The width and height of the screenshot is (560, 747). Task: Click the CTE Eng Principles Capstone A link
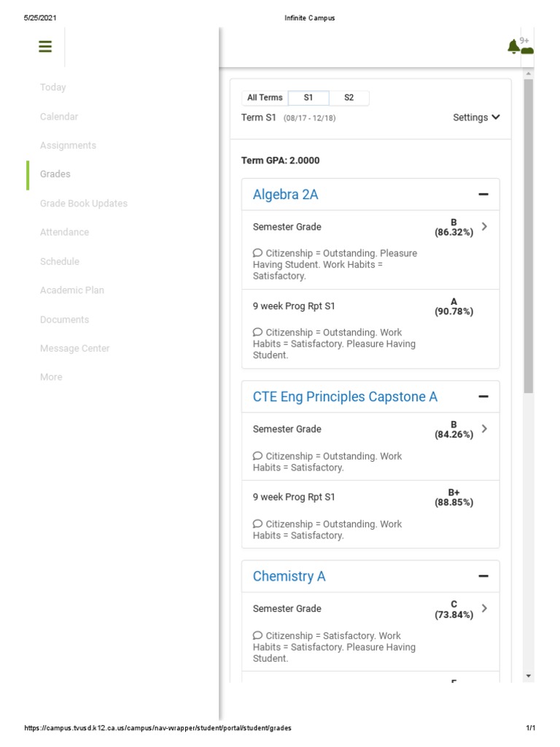tap(345, 397)
